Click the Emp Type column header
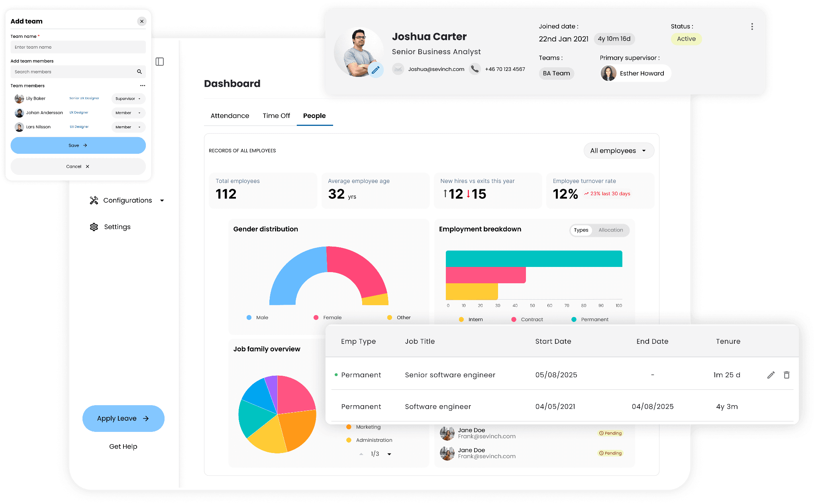 tap(358, 341)
